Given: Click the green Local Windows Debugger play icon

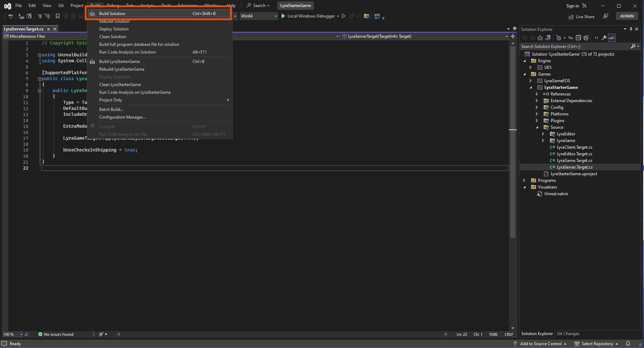Looking at the screenshot, I should click(x=283, y=16).
